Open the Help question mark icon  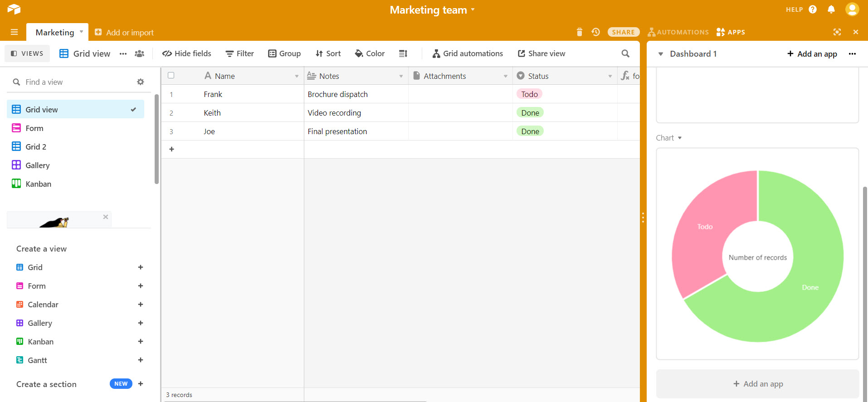[812, 10]
